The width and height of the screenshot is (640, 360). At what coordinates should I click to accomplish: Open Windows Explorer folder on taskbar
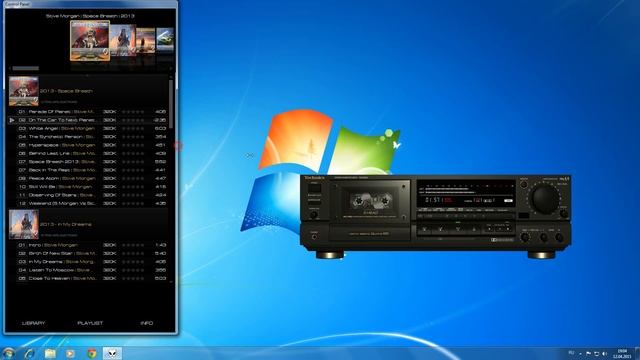pyautogui.click(x=50, y=353)
